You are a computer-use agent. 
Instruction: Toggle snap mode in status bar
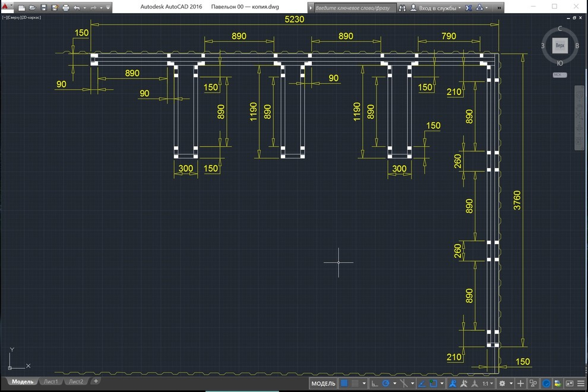[x=355, y=383]
